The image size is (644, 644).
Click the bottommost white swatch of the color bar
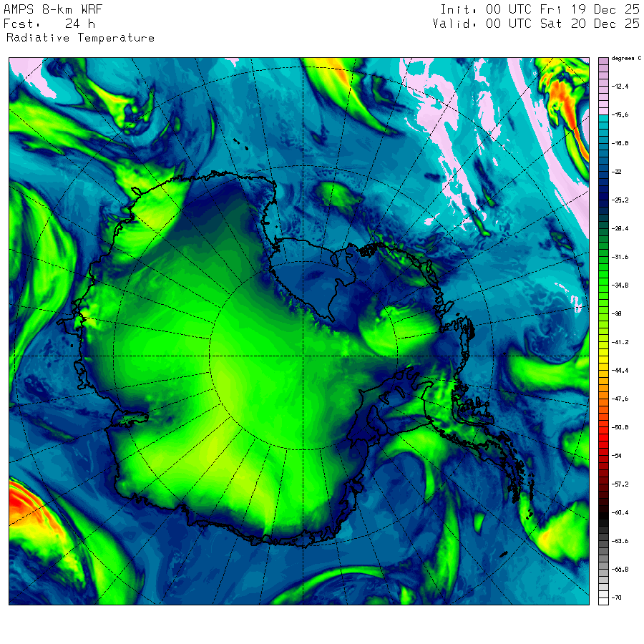point(603,601)
